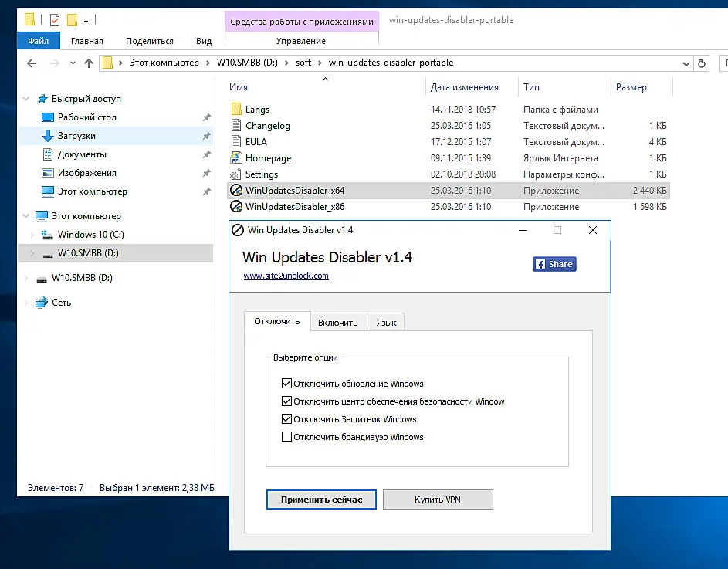Click the refresh icon in address bar

[x=702, y=63]
